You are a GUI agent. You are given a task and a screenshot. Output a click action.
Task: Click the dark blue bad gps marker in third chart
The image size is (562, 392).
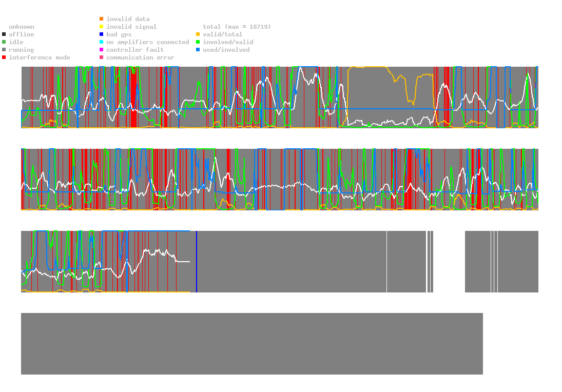click(197, 262)
